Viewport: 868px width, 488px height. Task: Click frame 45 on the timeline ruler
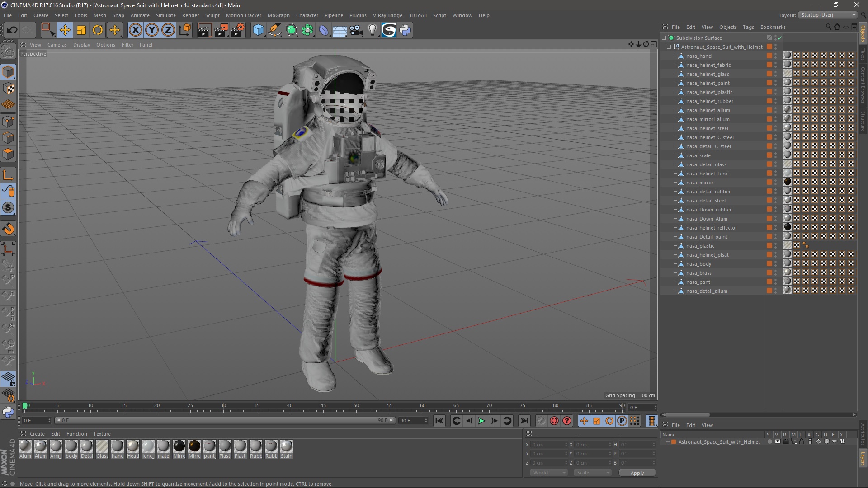(323, 406)
